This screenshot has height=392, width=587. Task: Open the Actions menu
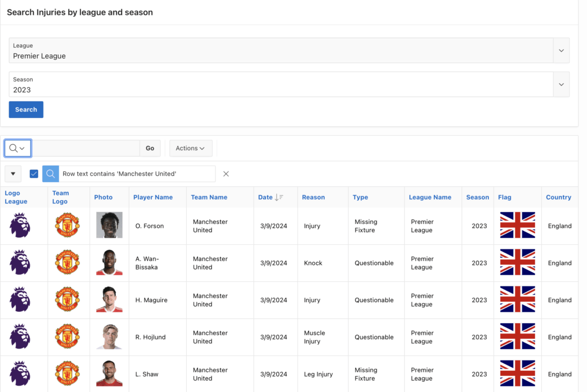[x=190, y=148]
